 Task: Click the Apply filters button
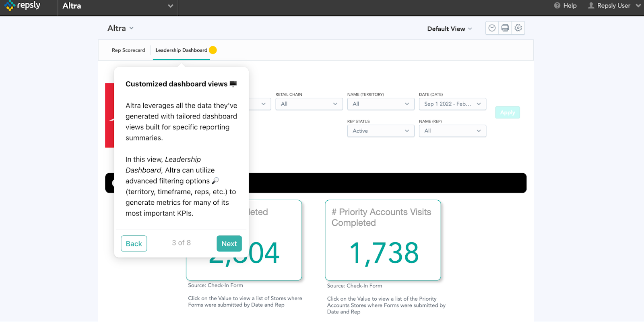pos(508,112)
